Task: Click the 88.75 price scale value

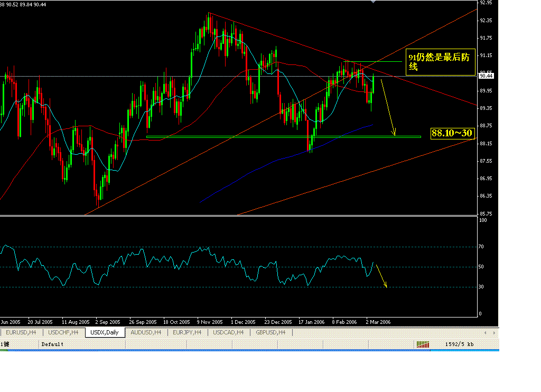Action: 486,126
